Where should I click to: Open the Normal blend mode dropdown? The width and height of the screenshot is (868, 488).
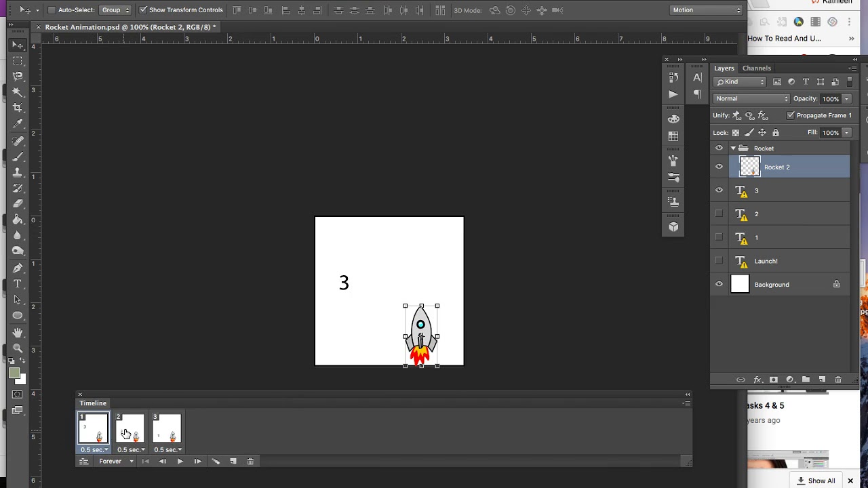click(752, 98)
